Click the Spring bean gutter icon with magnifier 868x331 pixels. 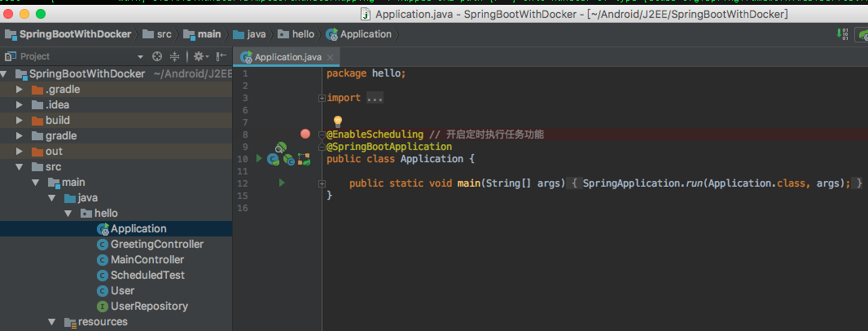(281, 148)
